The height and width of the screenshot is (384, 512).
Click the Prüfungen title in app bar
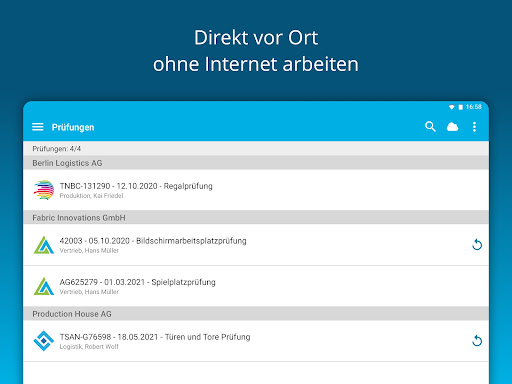point(73,127)
